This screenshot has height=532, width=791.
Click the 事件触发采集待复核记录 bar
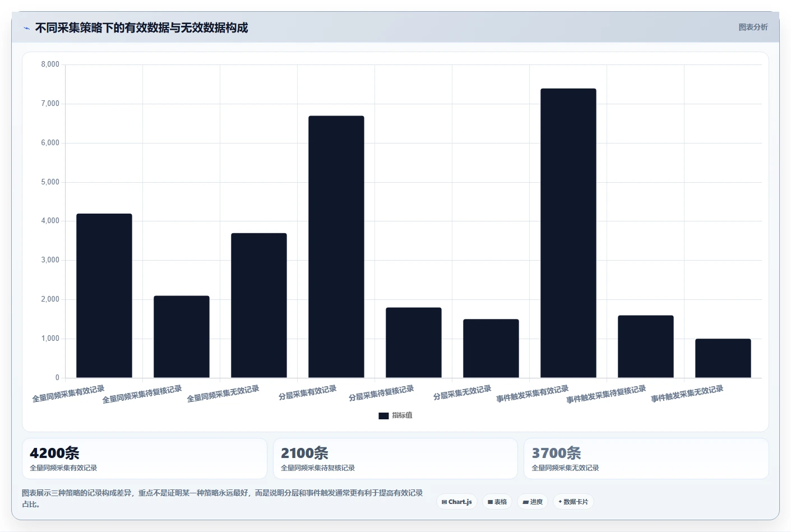click(x=646, y=346)
